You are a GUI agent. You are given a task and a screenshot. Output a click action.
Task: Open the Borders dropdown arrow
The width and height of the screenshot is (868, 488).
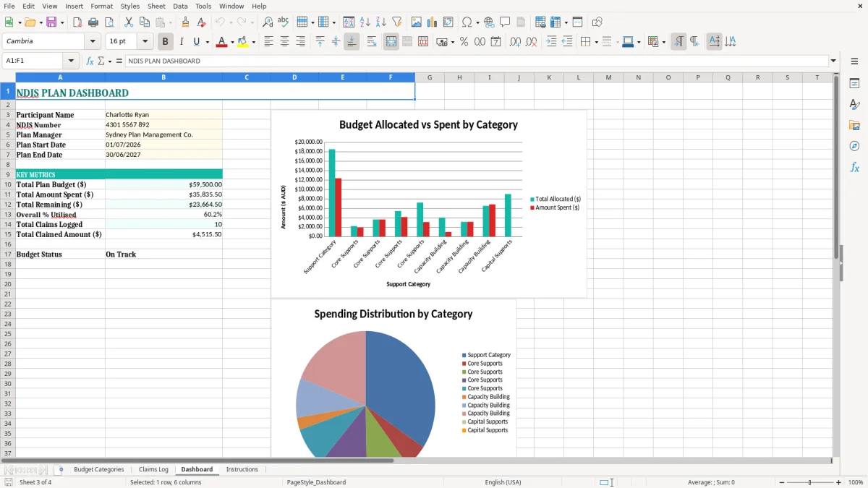click(596, 42)
